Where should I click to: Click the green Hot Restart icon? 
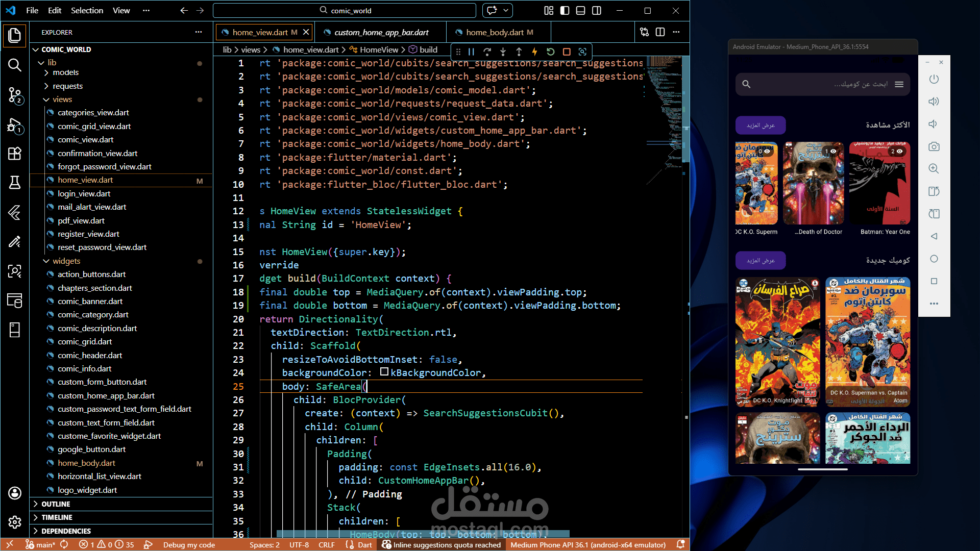click(550, 52)
